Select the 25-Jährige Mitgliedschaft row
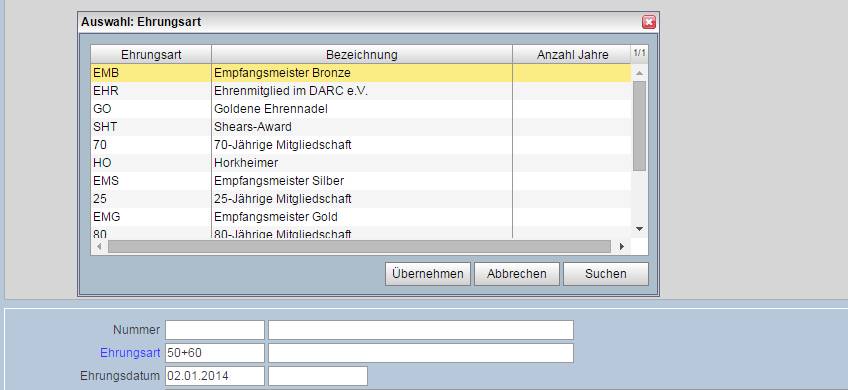 (x=361, y=199)
